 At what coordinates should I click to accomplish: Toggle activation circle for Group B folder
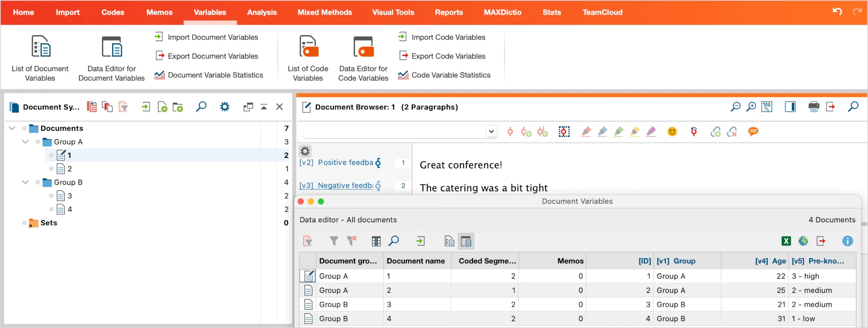(x=38, y=183)
